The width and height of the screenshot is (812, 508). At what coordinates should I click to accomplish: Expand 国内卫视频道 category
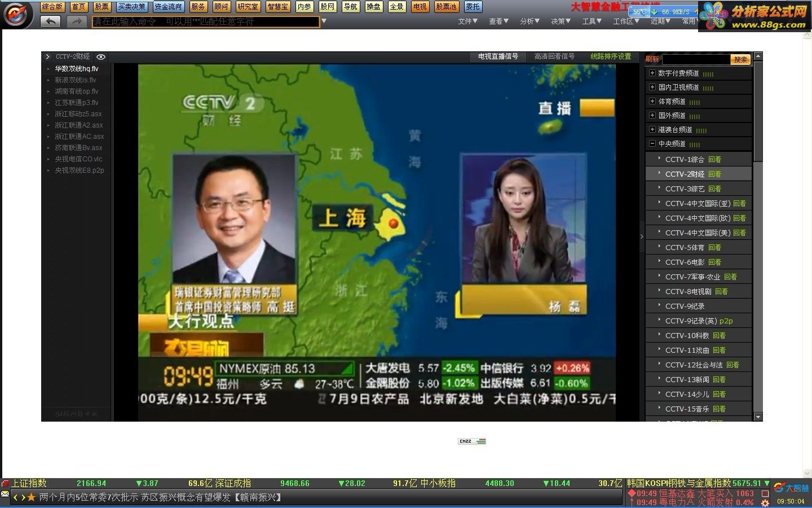point(652,87)
